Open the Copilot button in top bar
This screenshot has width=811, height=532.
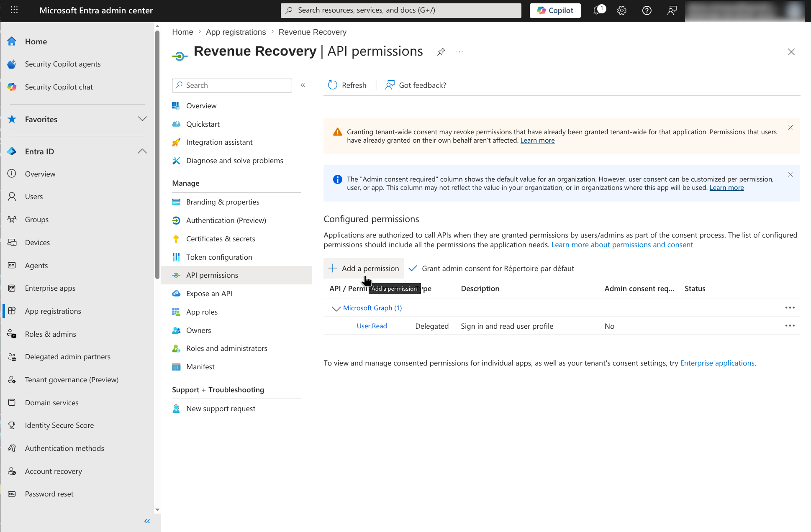coord(555,10)
